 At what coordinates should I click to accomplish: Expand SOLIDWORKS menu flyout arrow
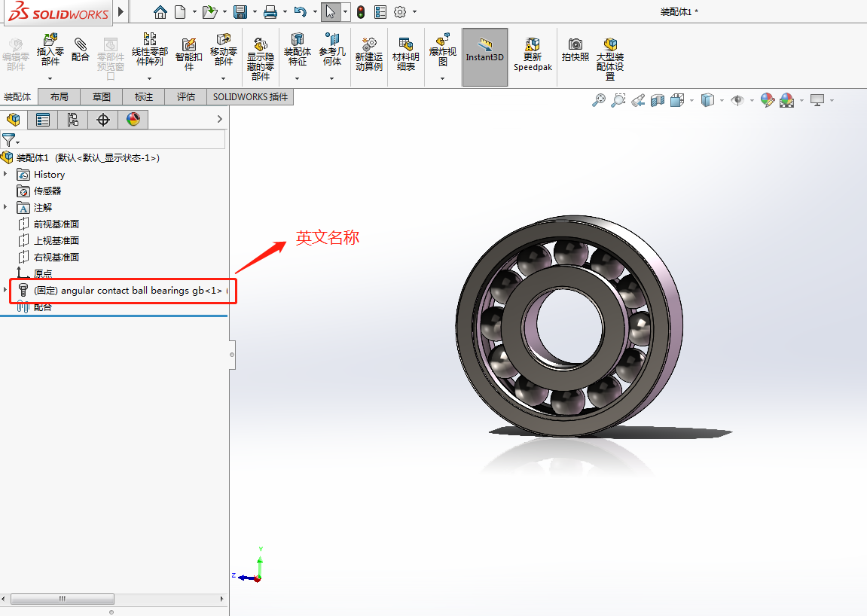(x=121, y=11)
